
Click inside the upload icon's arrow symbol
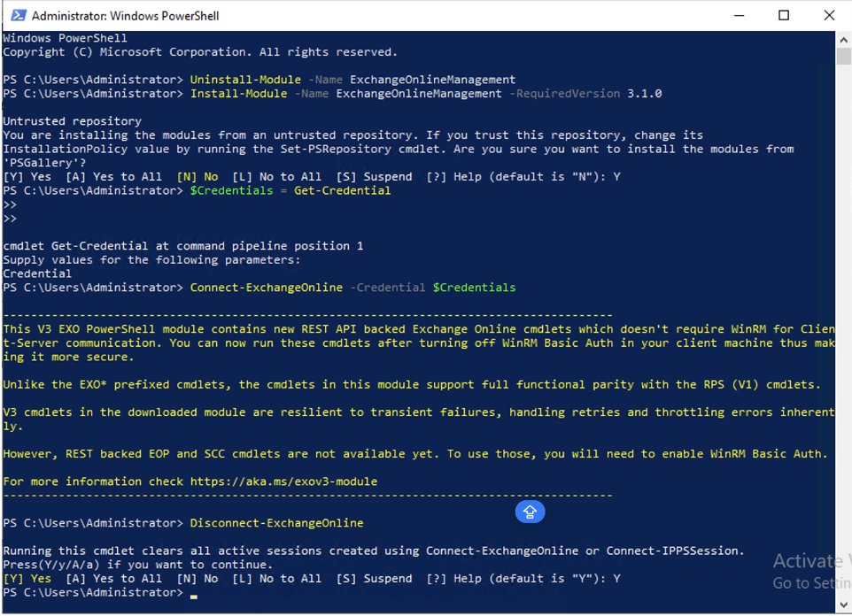pos(530,512)
